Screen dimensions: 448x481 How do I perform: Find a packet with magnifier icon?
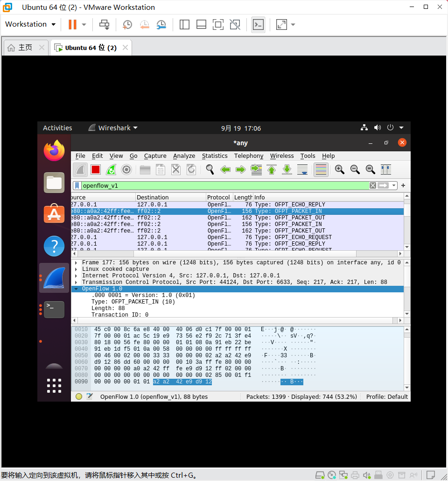pos(210,170)
